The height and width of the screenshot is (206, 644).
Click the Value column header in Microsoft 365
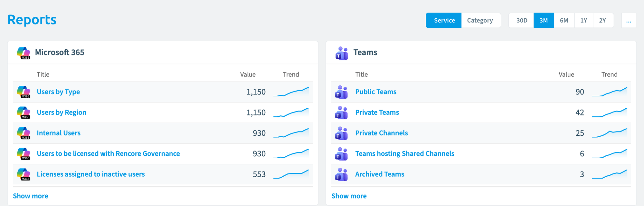[x=248, y=74]
